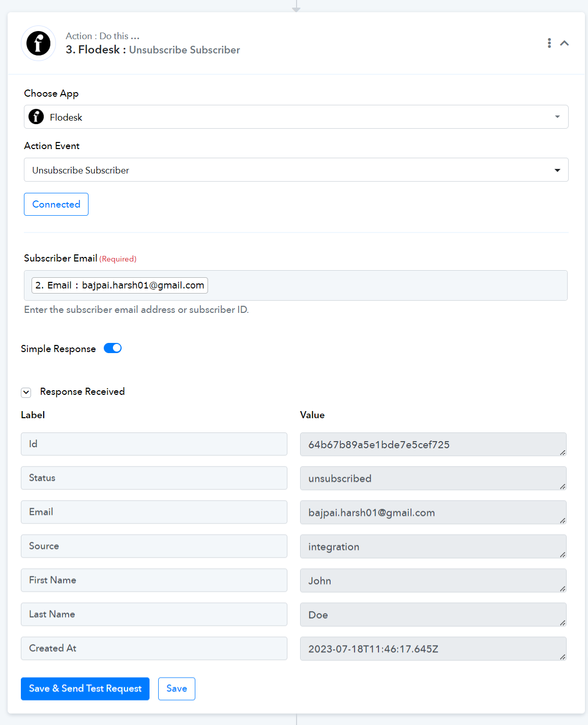588x725 pixels.
Task: Click the Id value field
Action: coord(433,444)
